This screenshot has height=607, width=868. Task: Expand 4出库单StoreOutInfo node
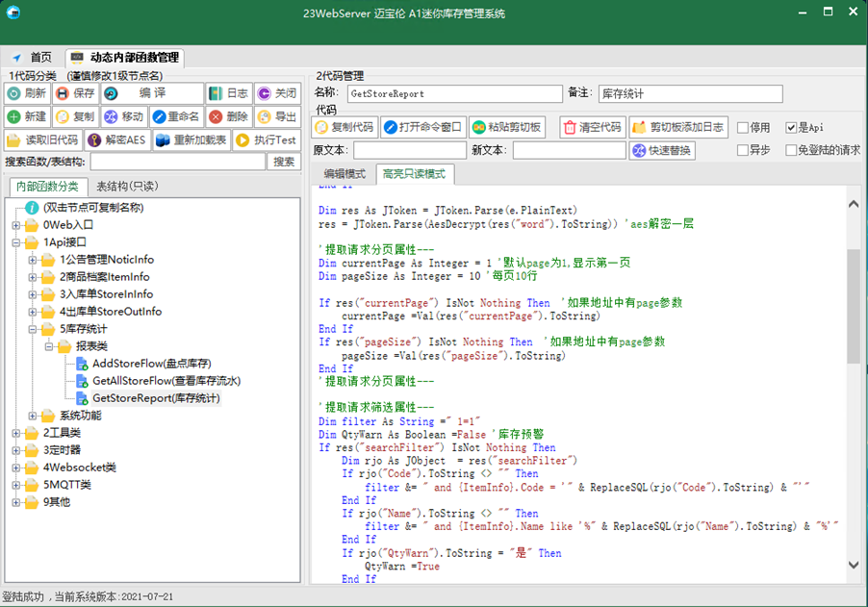[x=33, y=312]
